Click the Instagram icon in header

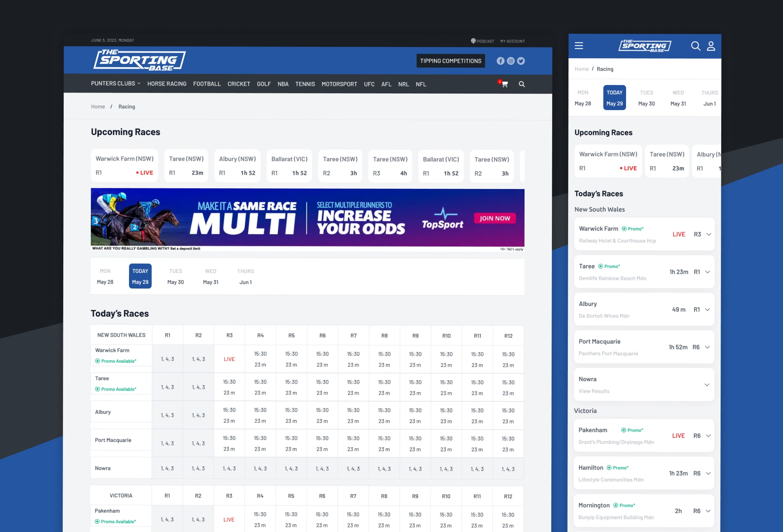point(511,61)
